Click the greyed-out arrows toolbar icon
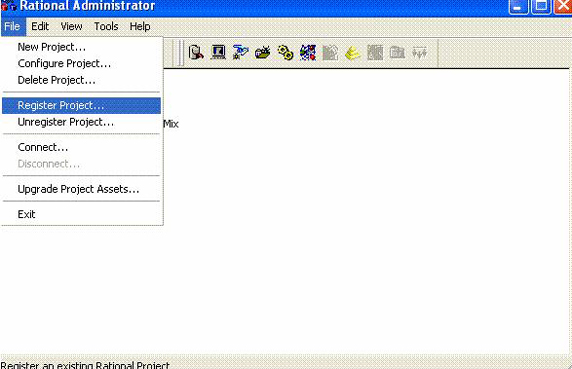This screenshot has width=572, height=369. tap(420, 53)
